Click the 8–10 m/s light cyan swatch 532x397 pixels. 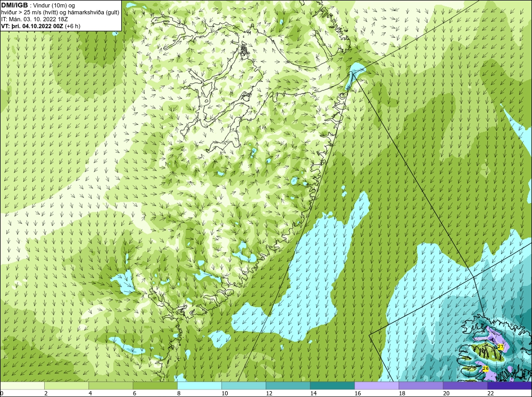(x=199, y=386)
